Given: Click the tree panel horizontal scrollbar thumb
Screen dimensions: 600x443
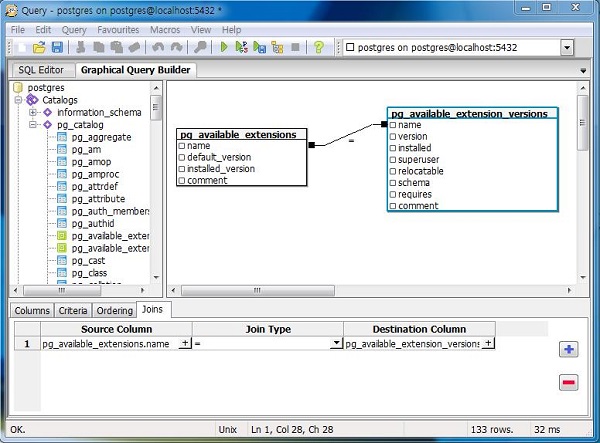Looking at the screenshot, I should (x=62, y=291).
